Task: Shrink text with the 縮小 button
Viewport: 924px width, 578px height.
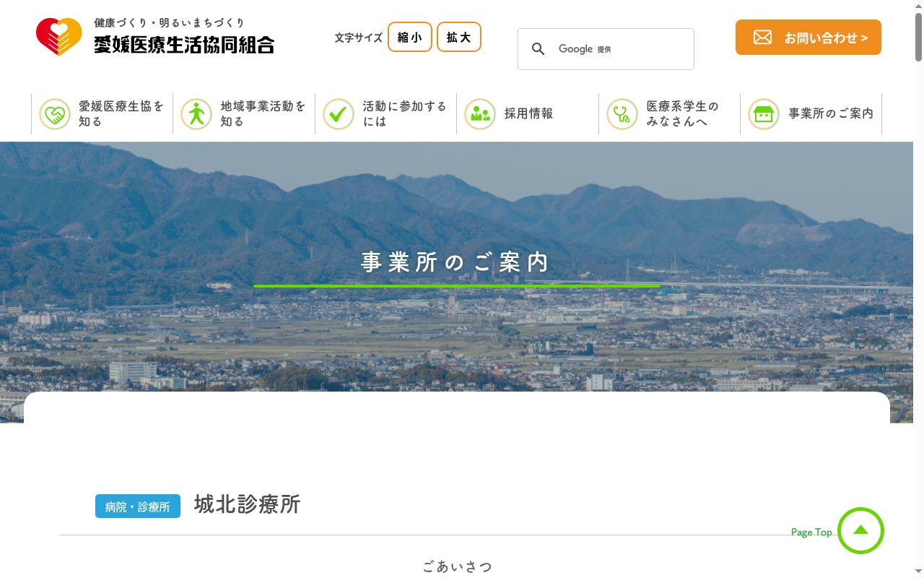Action: [410, 37]
